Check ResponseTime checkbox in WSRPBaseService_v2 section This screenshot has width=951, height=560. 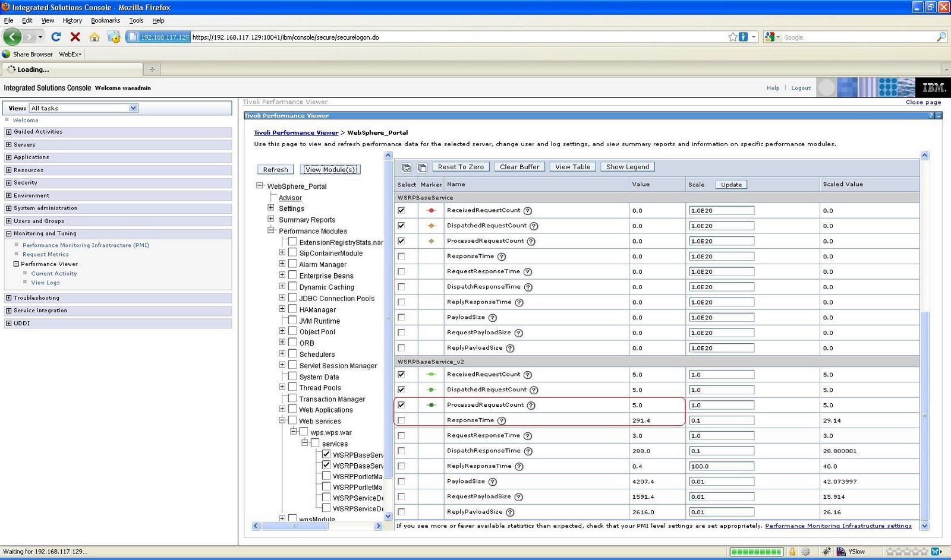pos(401,420)
